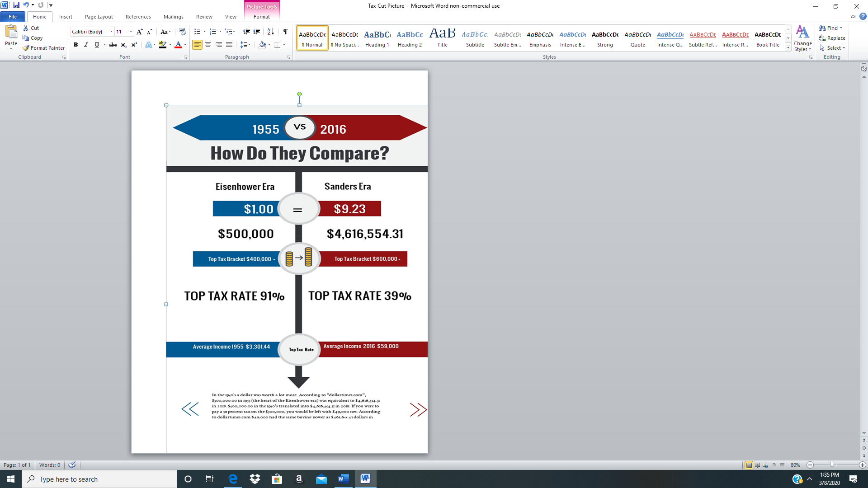Click the Format Painter icon
The image size is (868, 488).
[26, 48]
